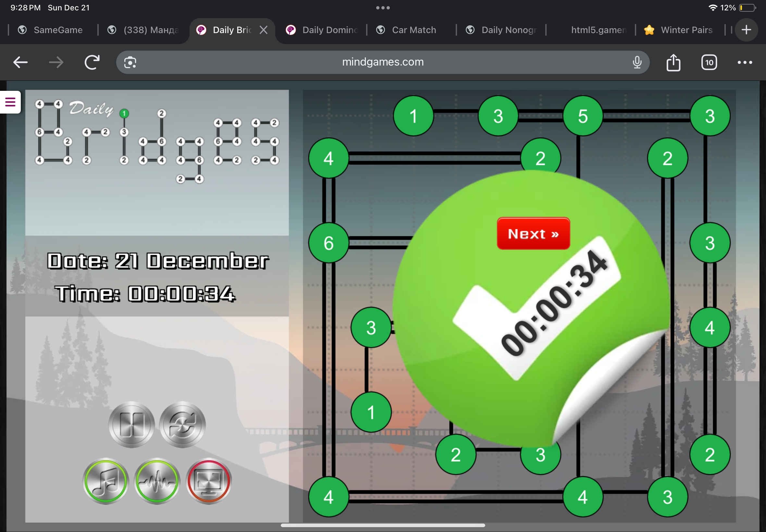Click the red Next button
This screenshot has width=766, height=532.
(533, 234)
